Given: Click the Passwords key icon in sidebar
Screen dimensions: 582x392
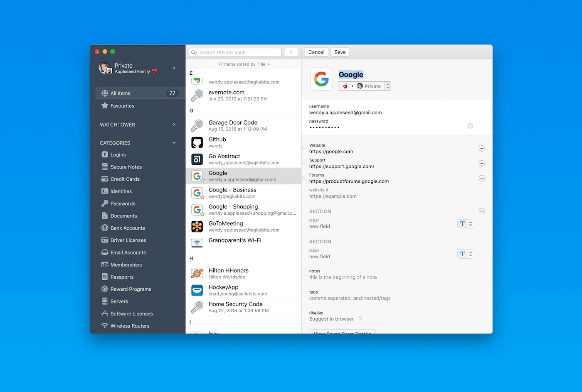Looking at the screenshot, I should pyautogui.click(x=105, y=203).
